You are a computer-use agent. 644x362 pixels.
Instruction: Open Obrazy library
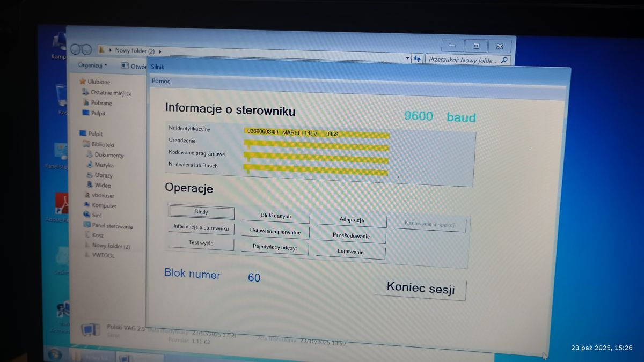pyautogui.click(x=99, y=175)
